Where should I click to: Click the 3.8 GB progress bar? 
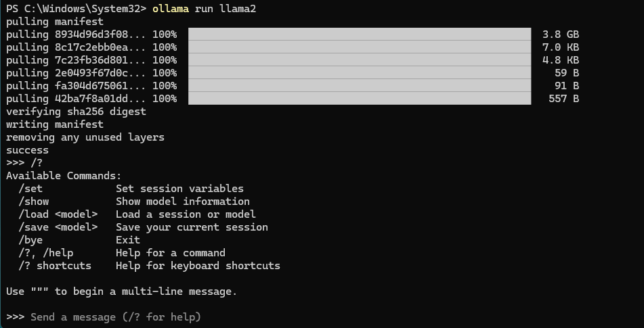pos(360,34)
